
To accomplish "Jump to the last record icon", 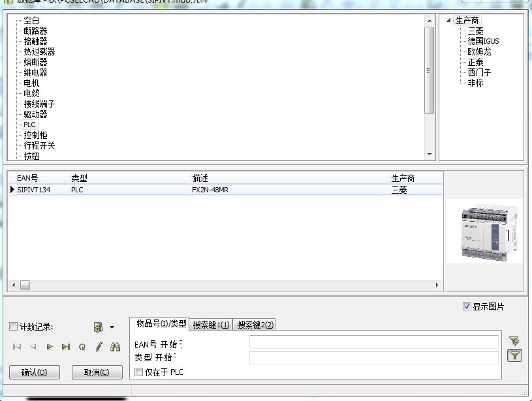I will (x=66, y=347).
